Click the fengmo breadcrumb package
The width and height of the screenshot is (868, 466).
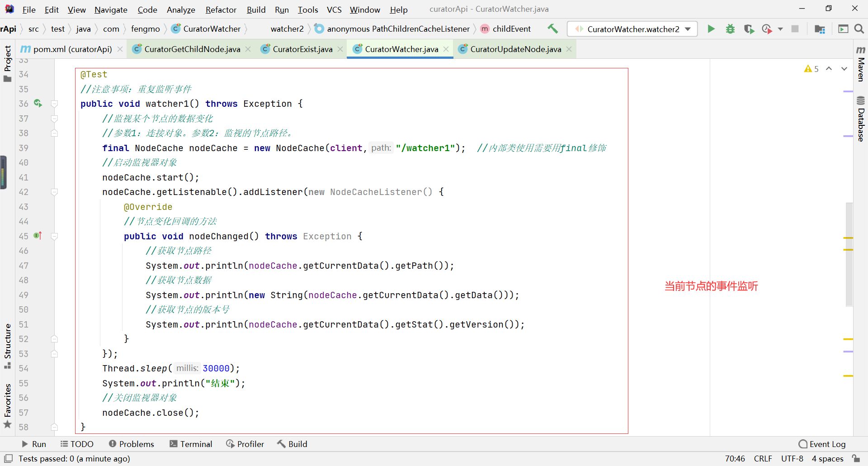(x=145, y=29)
